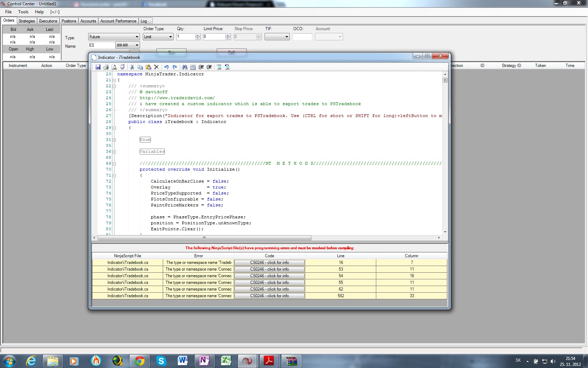Click CS0246 info button for line 582
The height and width of the screenshot is (368, 588).
pyautogui.click(x=269, y=296)
